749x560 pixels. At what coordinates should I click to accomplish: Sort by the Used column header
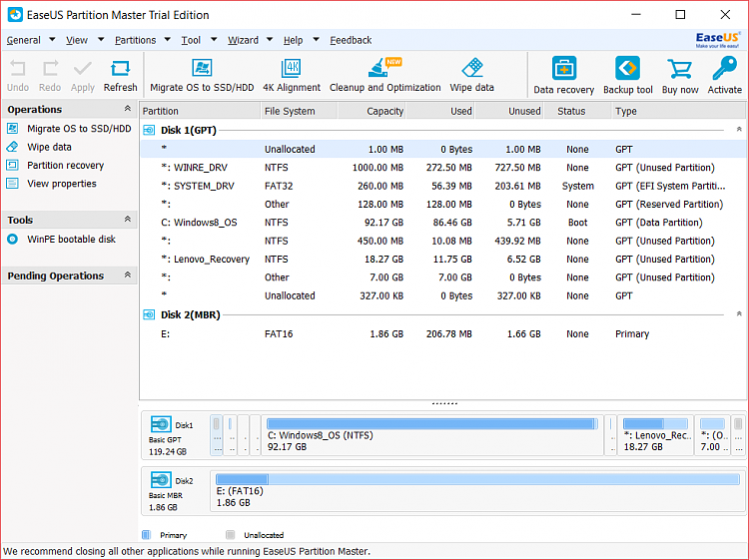[440, 111]
